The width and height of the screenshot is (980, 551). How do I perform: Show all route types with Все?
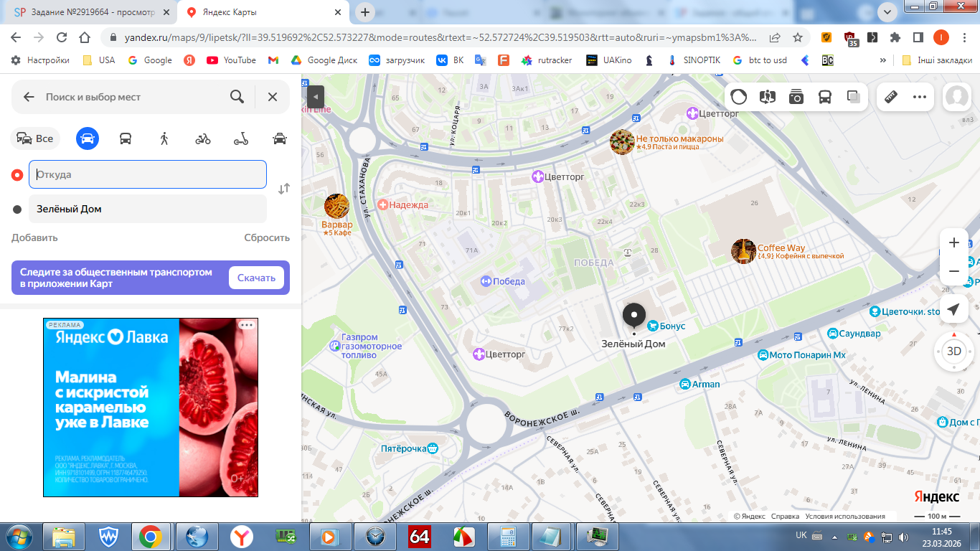point(35,138)
